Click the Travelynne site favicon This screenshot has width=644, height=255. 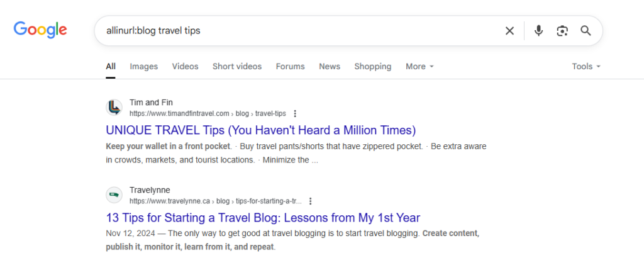[x=114, y=195]
